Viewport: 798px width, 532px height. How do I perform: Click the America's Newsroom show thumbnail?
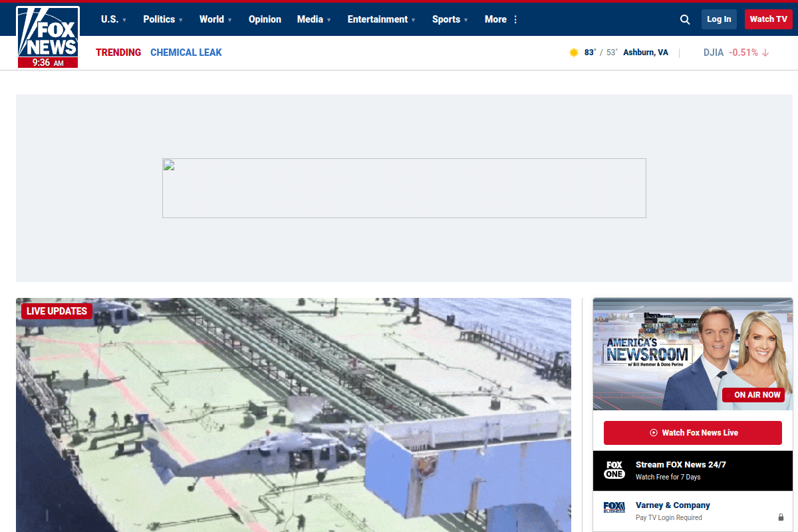pos(692,353)
